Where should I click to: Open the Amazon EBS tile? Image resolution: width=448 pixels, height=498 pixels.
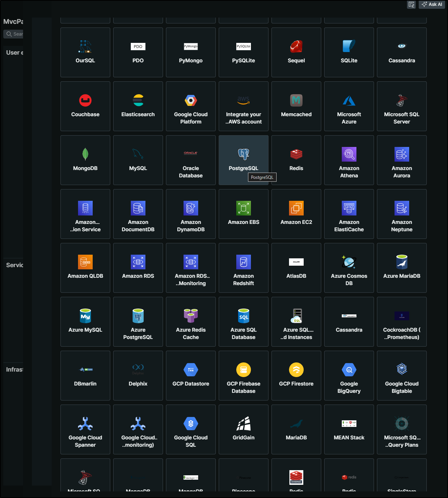tap(244, 214)
